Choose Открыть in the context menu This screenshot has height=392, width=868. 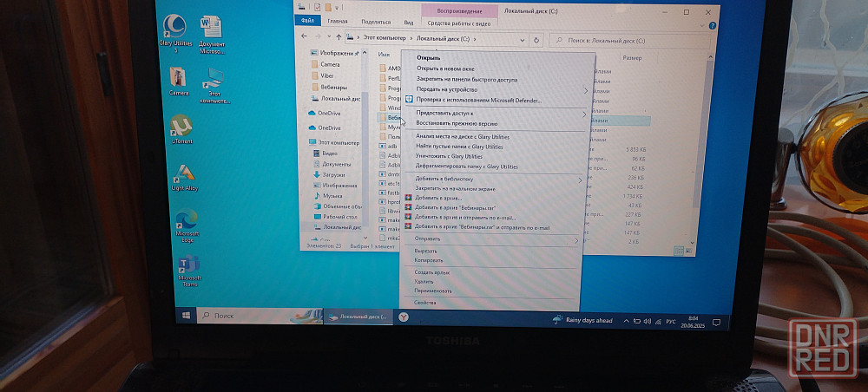point(428,57)
